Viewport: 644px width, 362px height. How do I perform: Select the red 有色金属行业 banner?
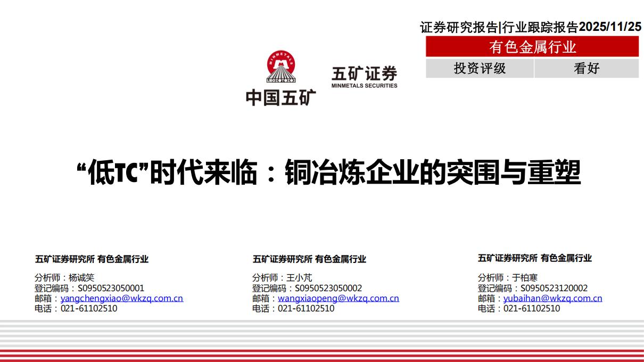point(532,47)
